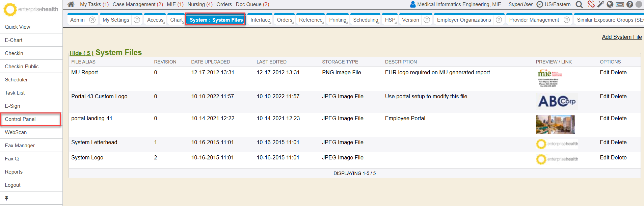Open the portal-landing-41 preview thumbnail

pos(555,124)
